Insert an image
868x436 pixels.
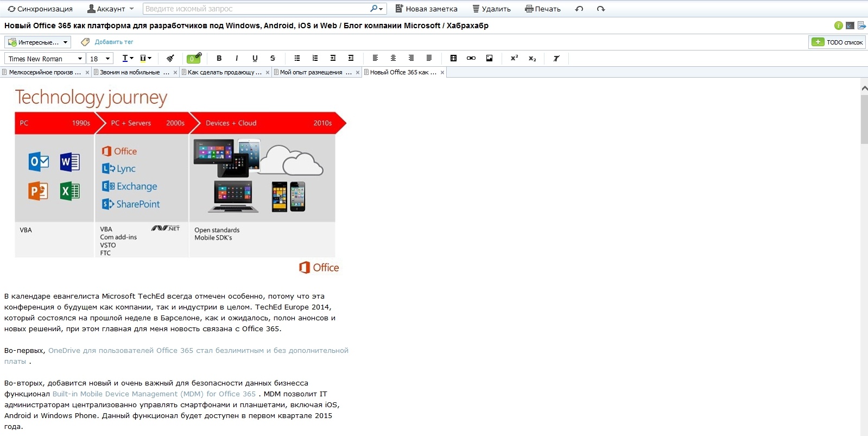(x=489, y=58)
